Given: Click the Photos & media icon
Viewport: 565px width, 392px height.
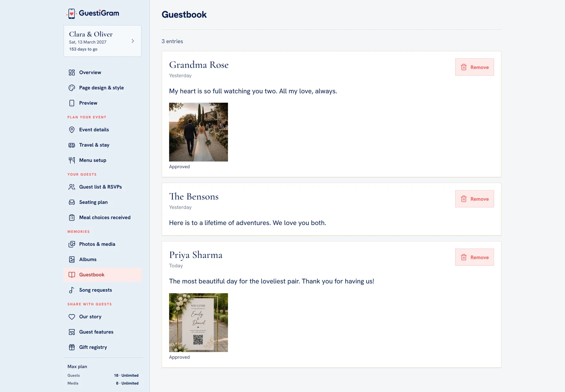Looking at the screenshot, I should pos(72,244).
